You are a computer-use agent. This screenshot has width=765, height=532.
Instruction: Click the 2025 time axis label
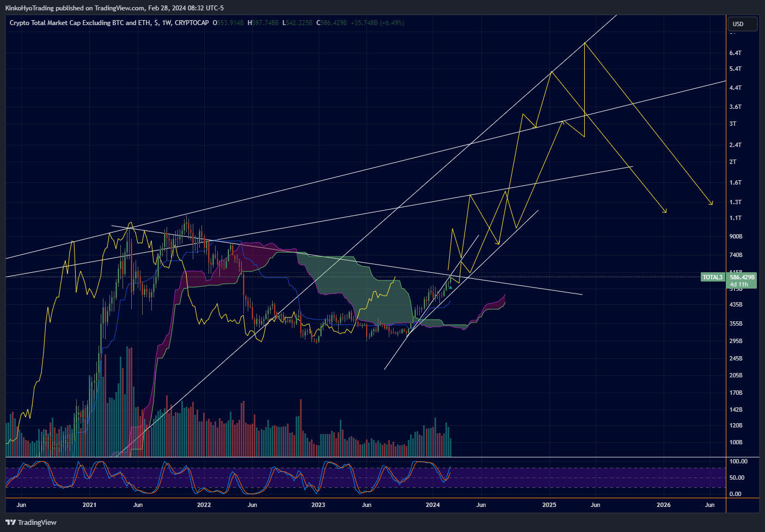[x=549, y=505]
